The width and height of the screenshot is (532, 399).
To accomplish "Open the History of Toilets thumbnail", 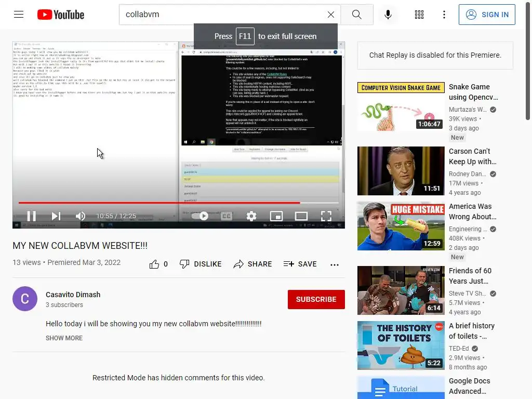I will click(401, 345).
